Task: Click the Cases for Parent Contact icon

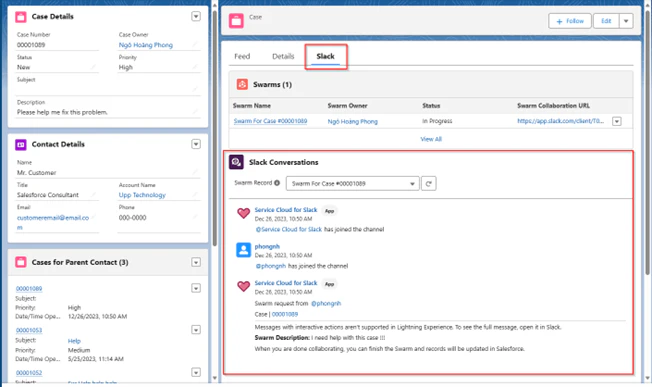Action: click(21, 262)
